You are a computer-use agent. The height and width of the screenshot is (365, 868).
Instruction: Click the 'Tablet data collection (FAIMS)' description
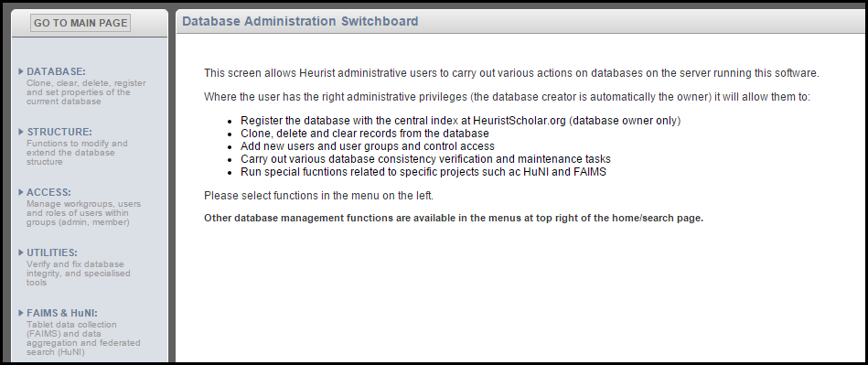pos(83,338)
